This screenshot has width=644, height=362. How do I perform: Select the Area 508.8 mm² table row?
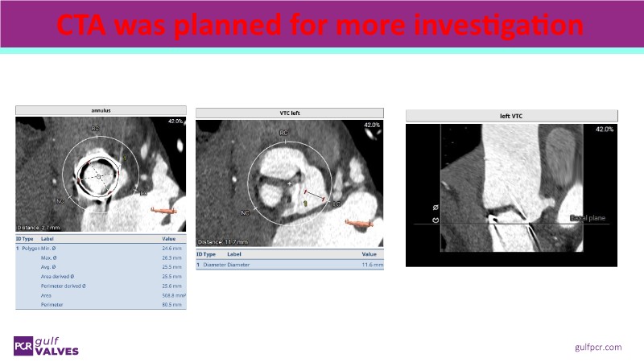coord(101,295)
